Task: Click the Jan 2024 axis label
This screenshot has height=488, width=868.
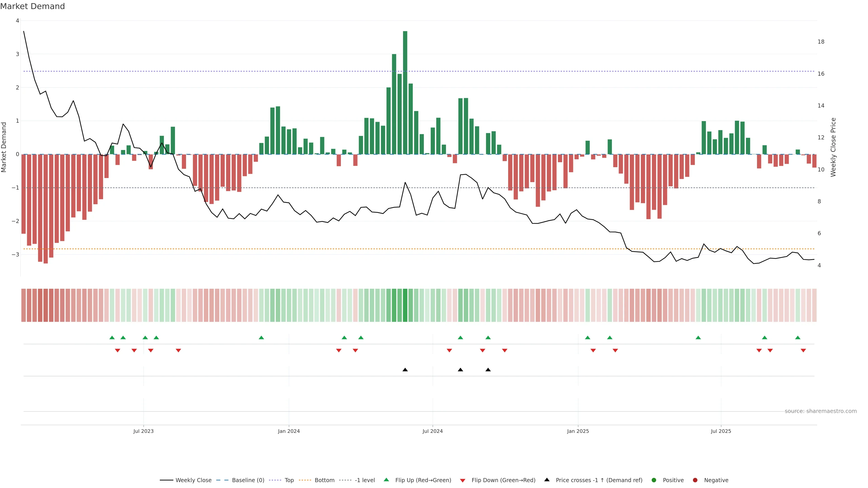Action: coord(289,431)
